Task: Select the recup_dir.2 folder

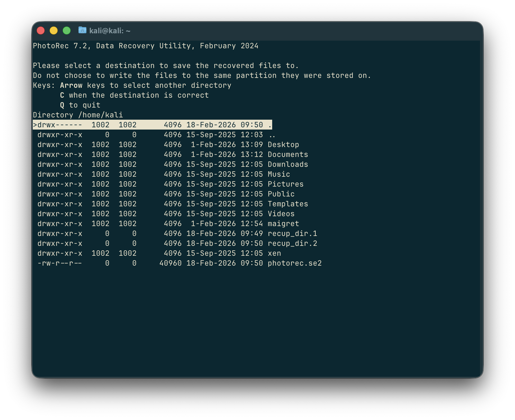Action: click(292, 244)
